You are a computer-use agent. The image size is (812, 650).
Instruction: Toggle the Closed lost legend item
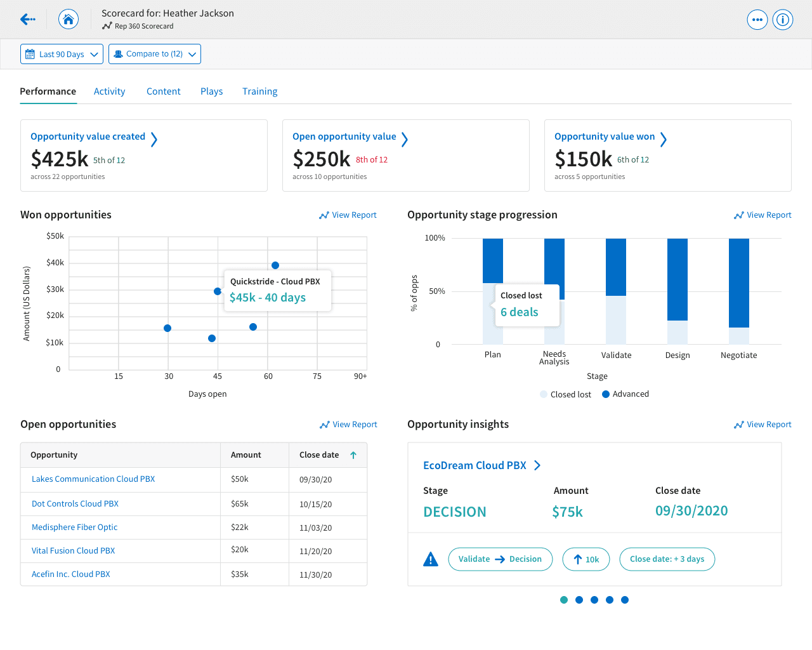tap(565, 394)
